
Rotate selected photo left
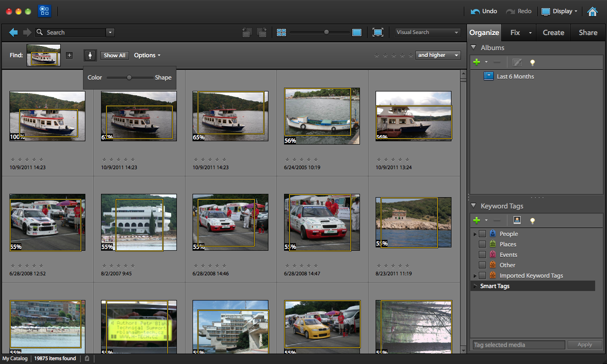click(247, 32)
